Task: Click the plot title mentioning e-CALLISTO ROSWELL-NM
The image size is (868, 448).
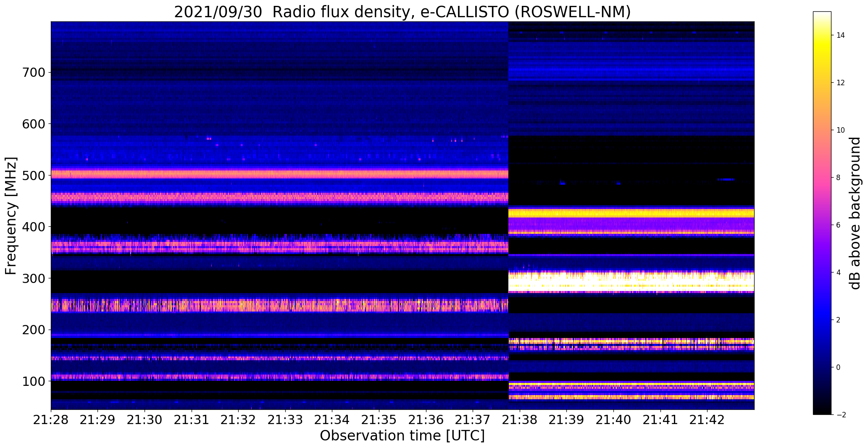Action: [x=402, y=12]
